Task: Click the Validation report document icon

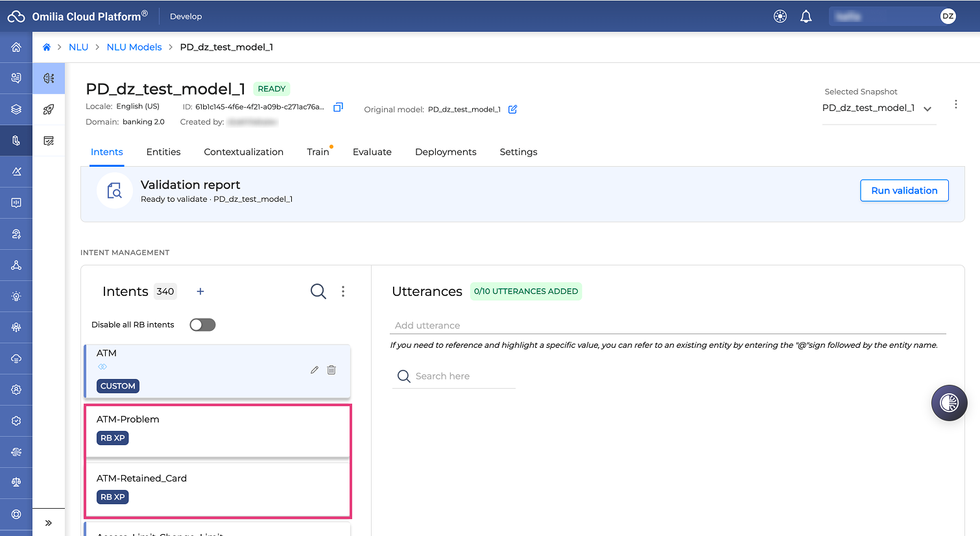Action: click(115, 191)
